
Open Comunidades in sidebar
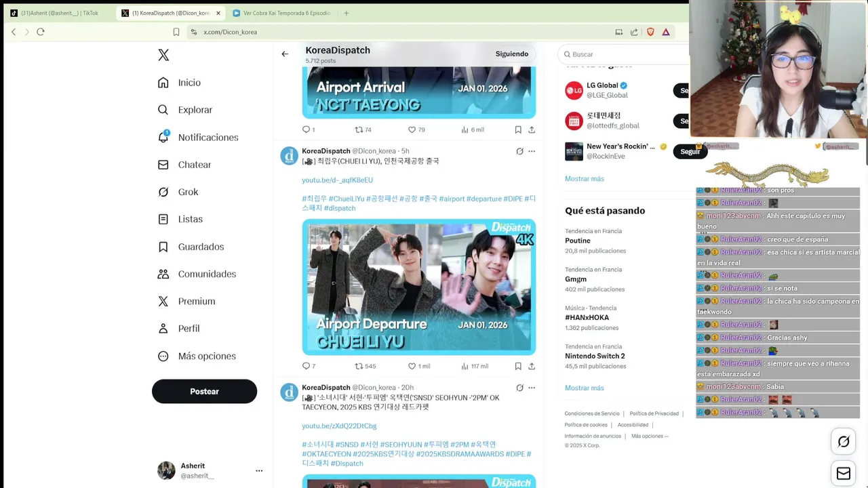pos(197,274)
